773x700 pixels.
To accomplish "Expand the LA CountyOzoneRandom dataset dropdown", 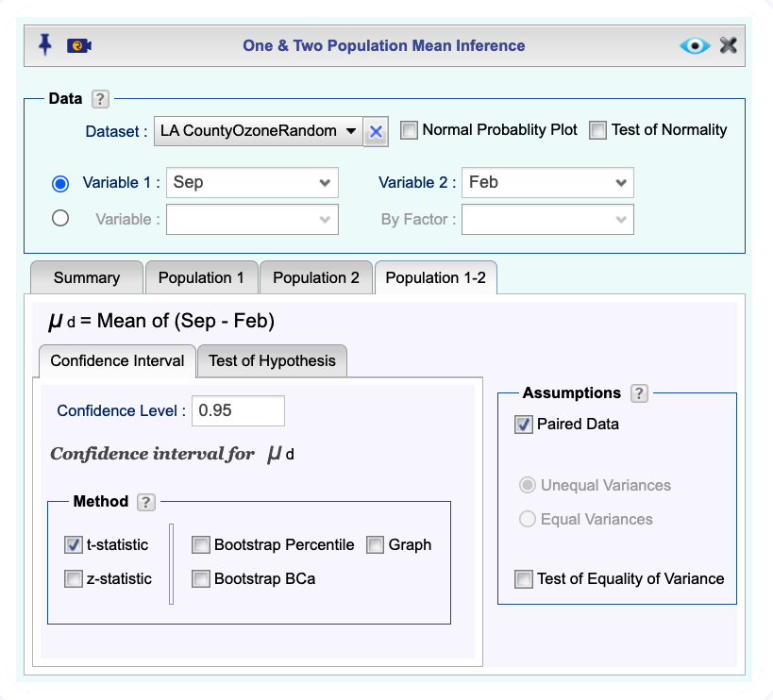I will 259,131.
